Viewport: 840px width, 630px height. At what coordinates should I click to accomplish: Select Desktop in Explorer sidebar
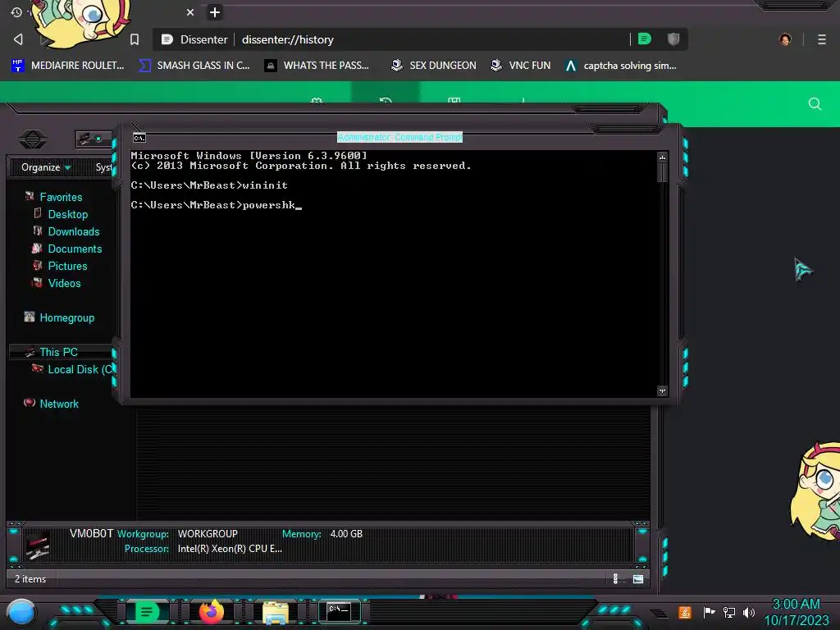click(67, 214)
